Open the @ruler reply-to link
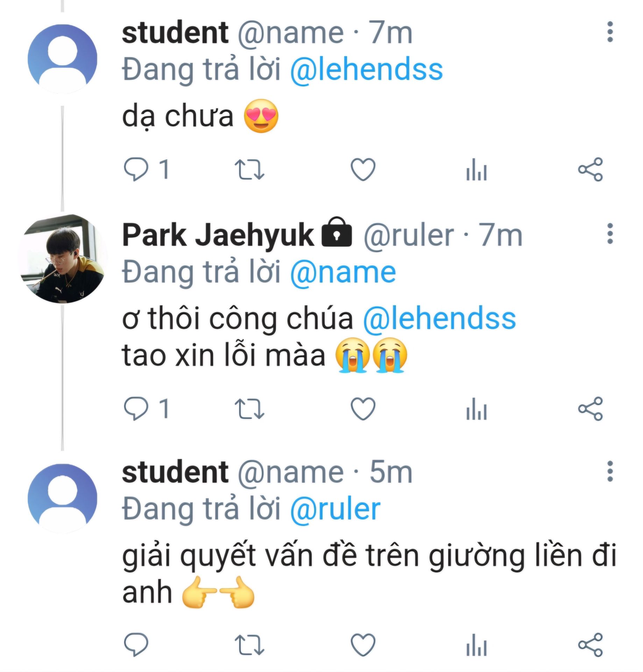 335,509
